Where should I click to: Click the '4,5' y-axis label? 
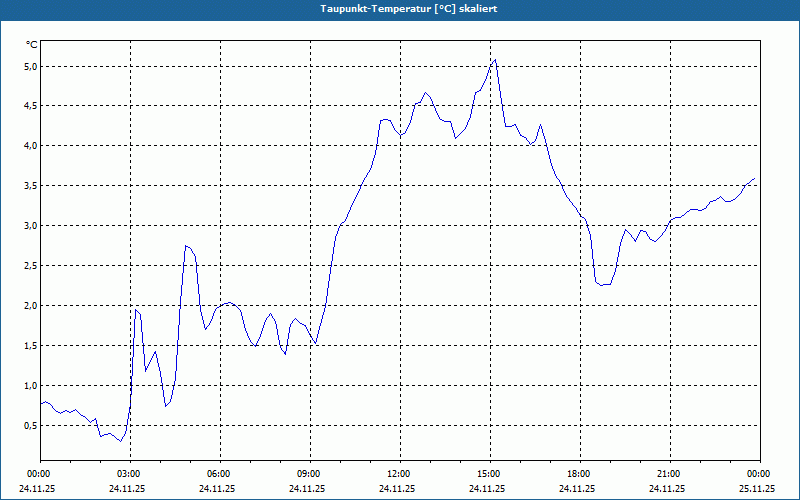[x=31, y=106]
